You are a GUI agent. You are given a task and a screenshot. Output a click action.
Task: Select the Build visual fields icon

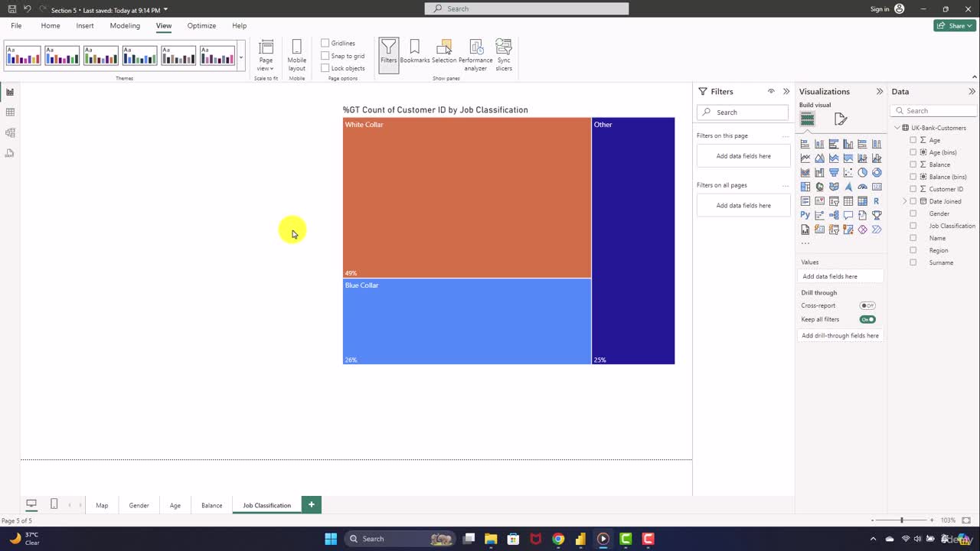tap(808, 119)
